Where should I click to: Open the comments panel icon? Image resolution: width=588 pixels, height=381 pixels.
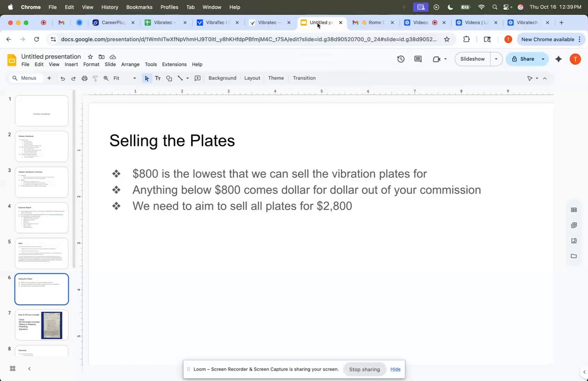418,59
